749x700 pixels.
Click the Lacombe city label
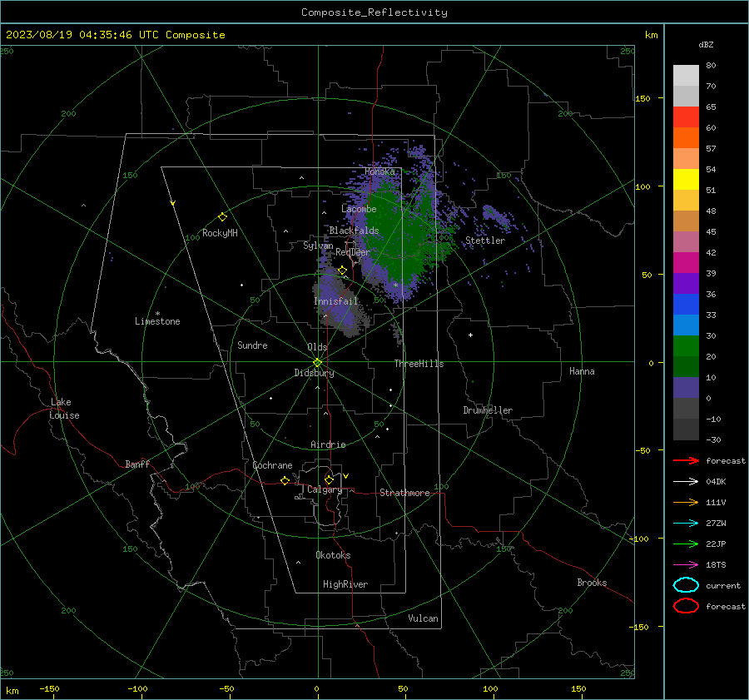(359, 209)
